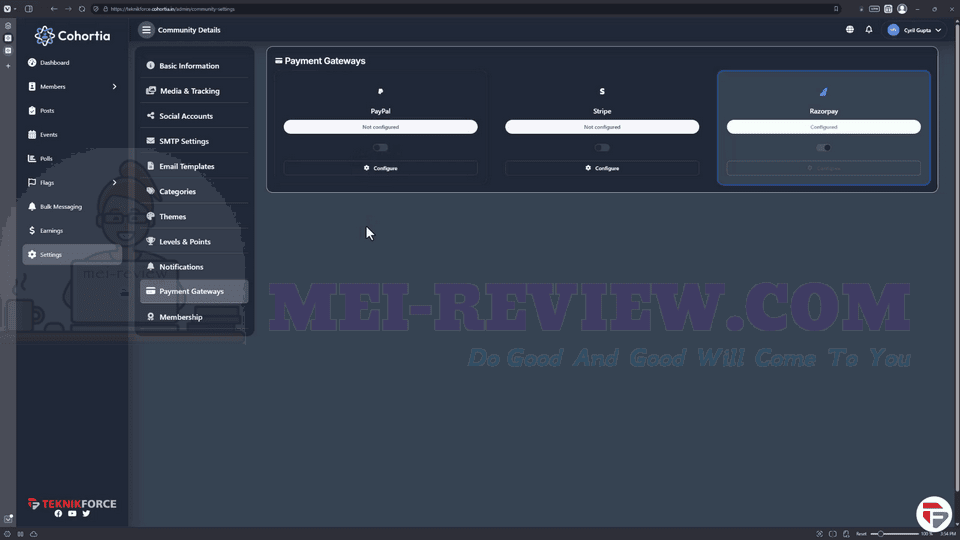The height and width of the screenshot is (540, 960).
Task: Open Events section
Action: 48,135
